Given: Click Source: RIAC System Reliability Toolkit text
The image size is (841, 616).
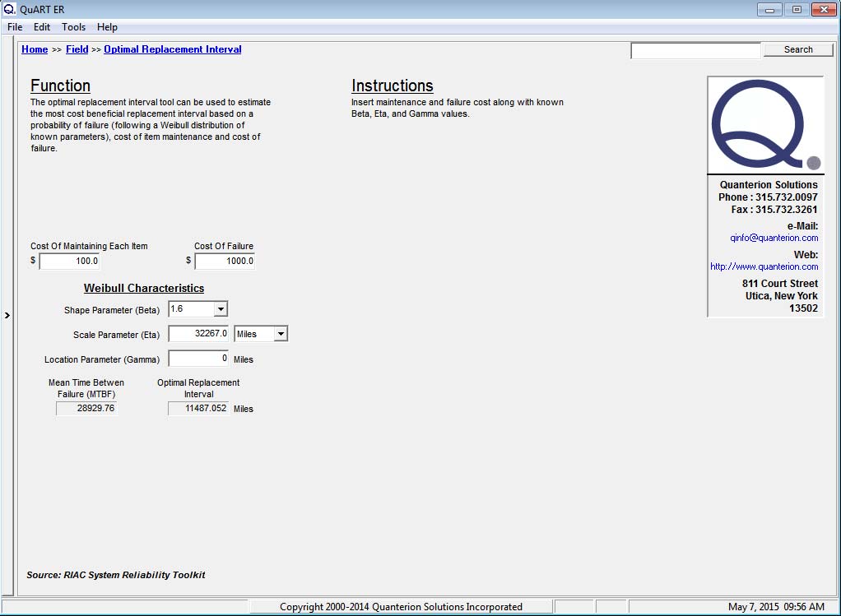Looking at the screenshot, I should click(116, 575).
